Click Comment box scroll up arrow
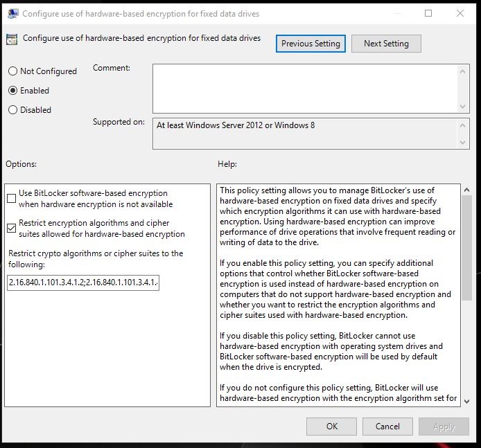Image resolution: width=481 pixels, height=448 pixels. [463, 71]
